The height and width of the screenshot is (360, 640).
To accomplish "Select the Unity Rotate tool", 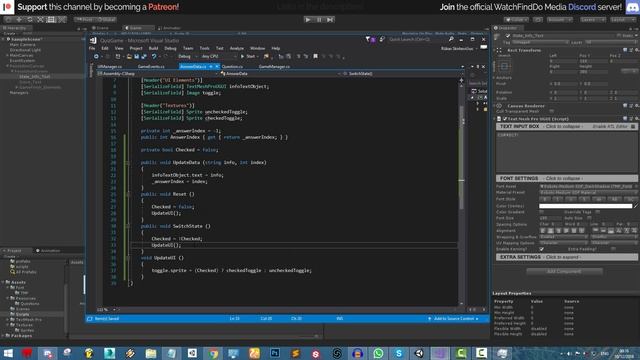I will 29,20.
